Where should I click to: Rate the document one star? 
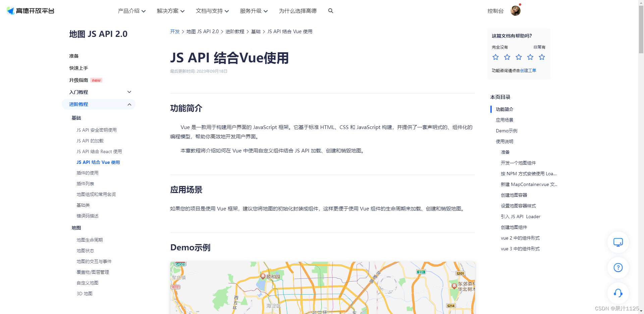[495, 57]
